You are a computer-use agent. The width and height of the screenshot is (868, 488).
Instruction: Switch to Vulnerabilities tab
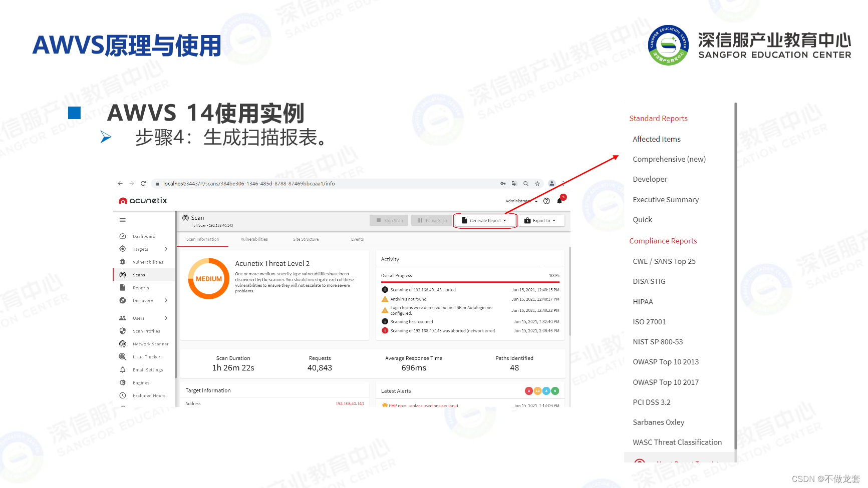[x=254, y=239]
